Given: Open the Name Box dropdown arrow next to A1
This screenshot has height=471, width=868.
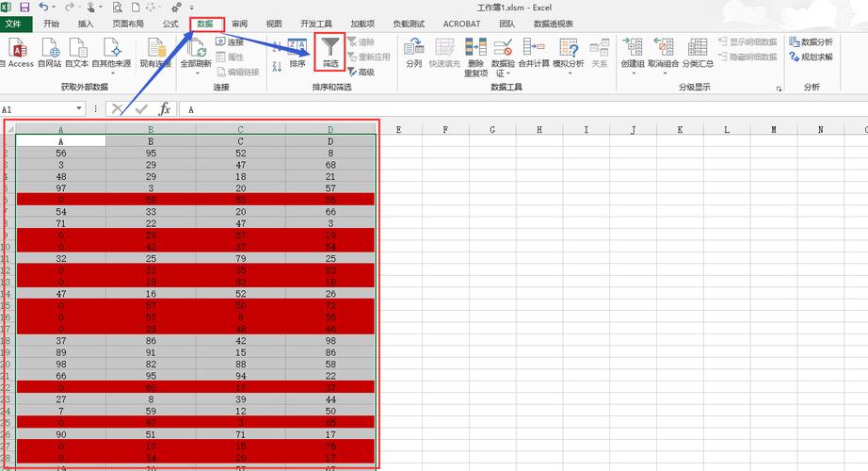Looking at the screenshot, I should [x=79, y=108].
